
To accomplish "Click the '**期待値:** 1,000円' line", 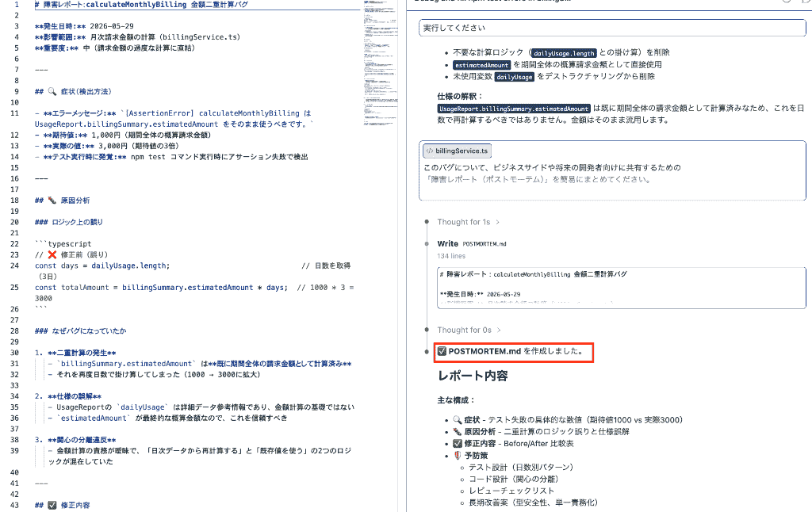I will (x=123, y=135).
